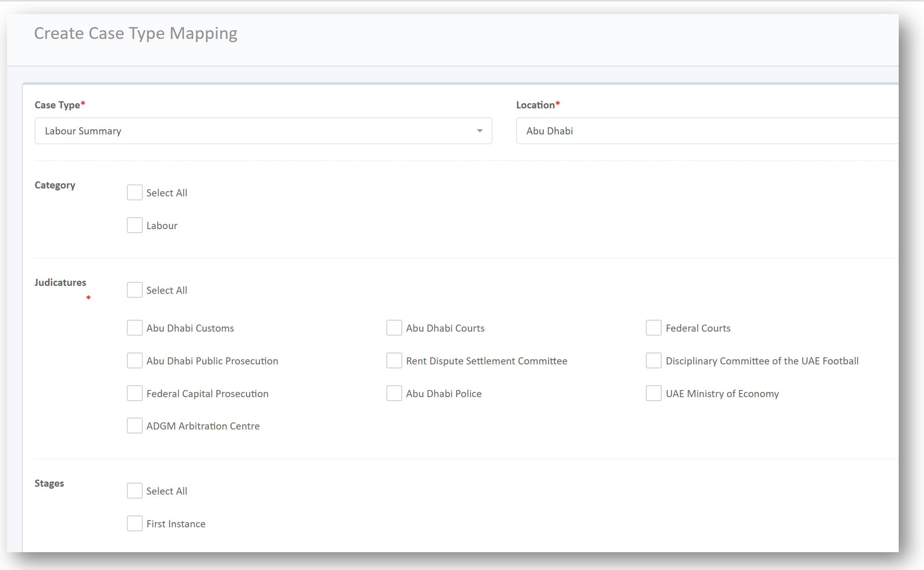Screen dimensions: 924x570
Task: Select Rent Dispute Settlement Committee checkbox
Action: pos(394,361)
